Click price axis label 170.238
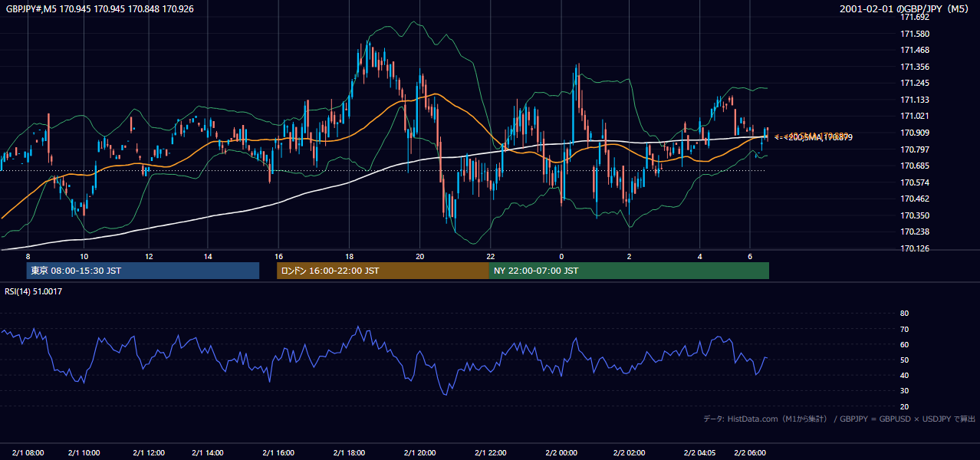This screenshot has height=460, width=980. [914, 232]
